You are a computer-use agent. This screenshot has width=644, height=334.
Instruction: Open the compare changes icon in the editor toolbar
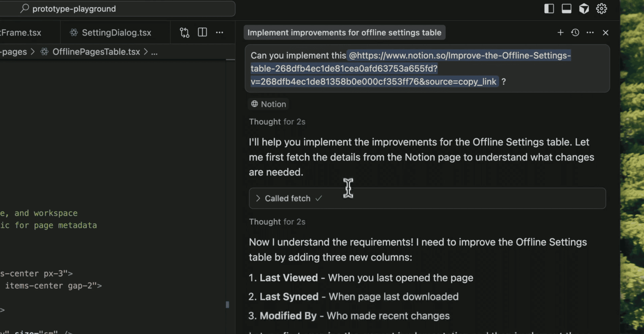click(184, 33)
